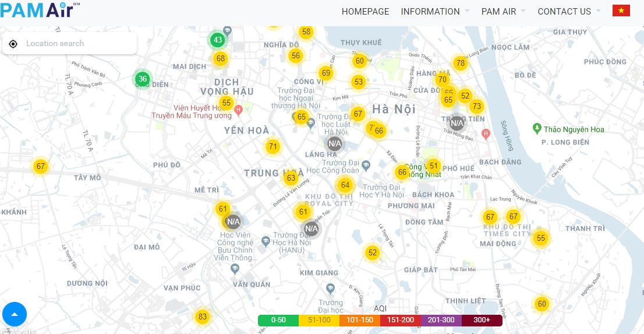Open the green AQI 36 station marker

coord(143,79)
